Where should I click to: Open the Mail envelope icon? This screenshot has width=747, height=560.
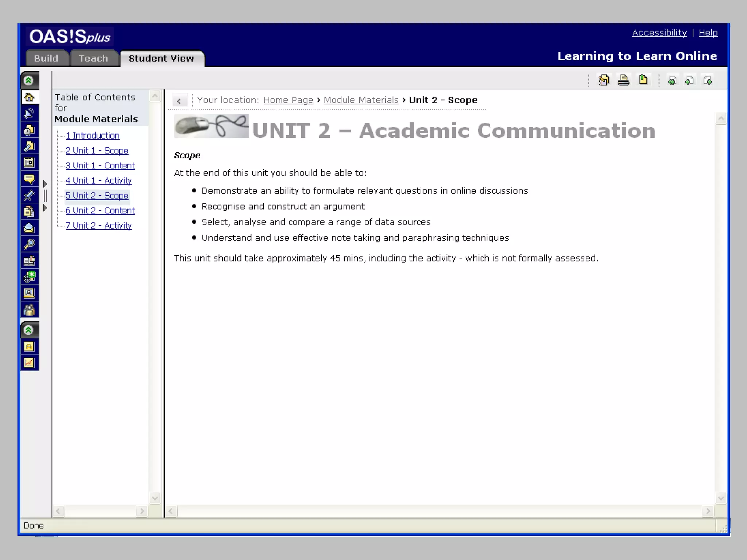(x=29, y=228)
